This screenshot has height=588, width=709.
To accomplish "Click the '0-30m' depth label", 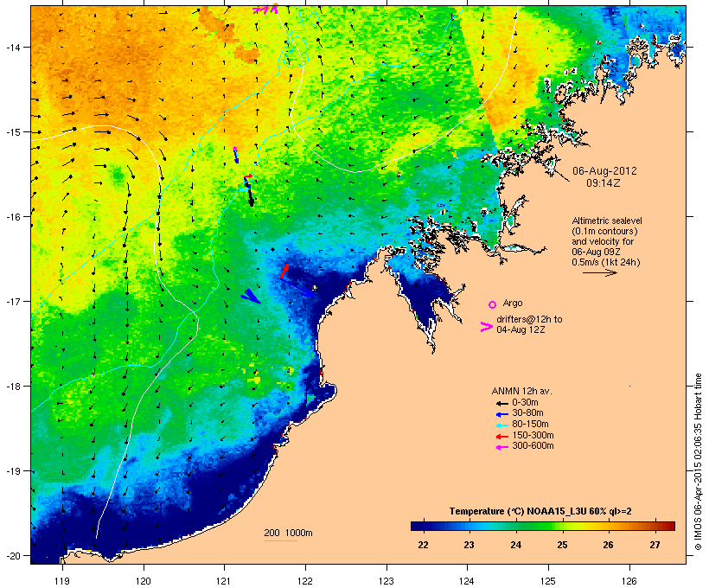I will click(x=525, y=403).
